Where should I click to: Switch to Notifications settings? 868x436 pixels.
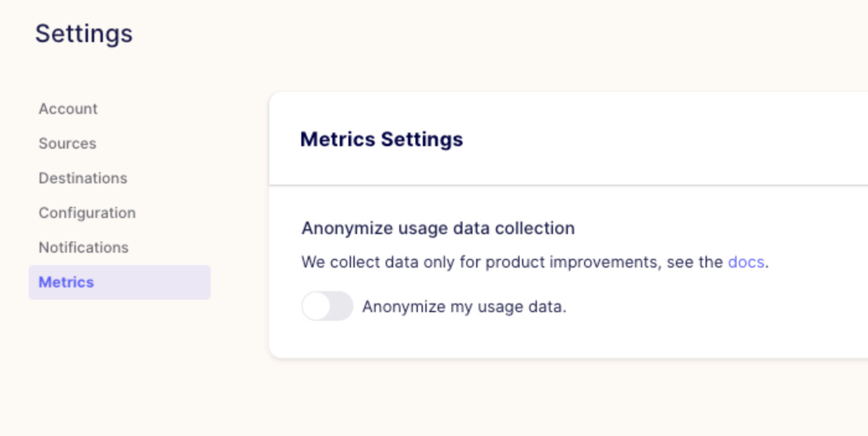pyautogui.click(x=83, y=248)
